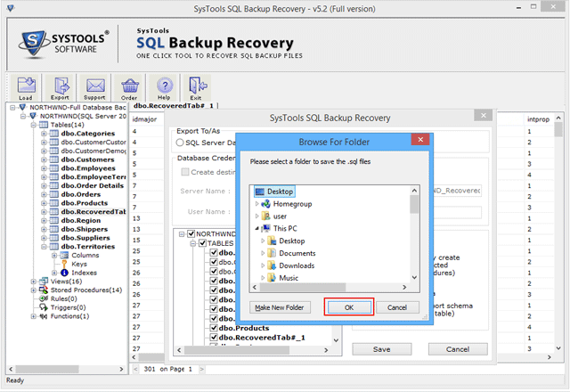Click Cancel in the export dialog
Viewport: 570px width, 392px height.
[458, 349]
